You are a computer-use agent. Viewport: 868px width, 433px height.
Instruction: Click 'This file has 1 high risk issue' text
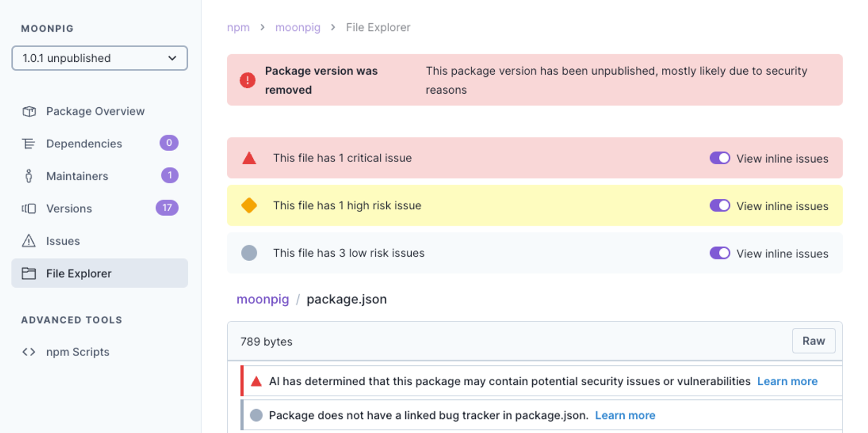coord(347,205)
